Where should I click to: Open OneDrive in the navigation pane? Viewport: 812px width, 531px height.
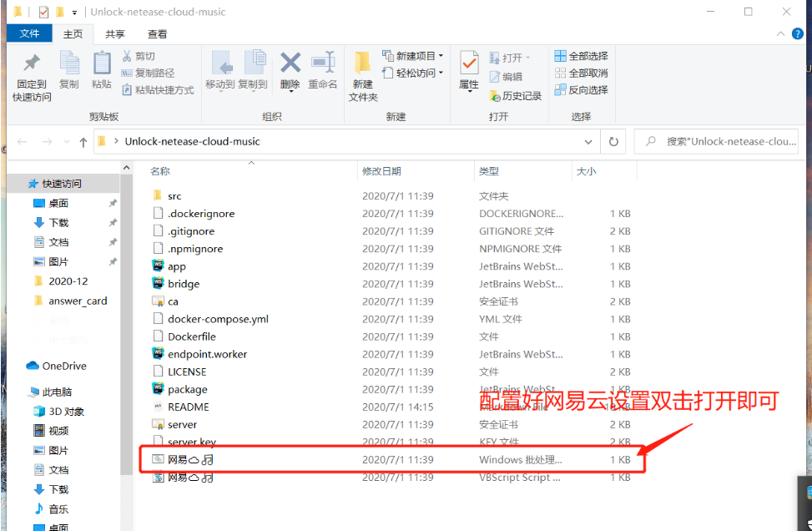coord(57,366)
